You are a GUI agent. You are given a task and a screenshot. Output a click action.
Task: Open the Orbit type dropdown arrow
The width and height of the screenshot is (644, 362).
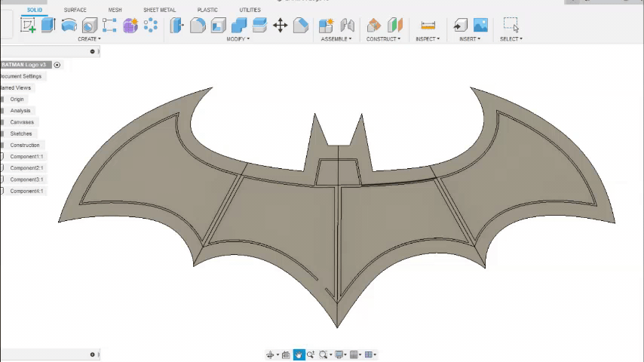[278, 355]
